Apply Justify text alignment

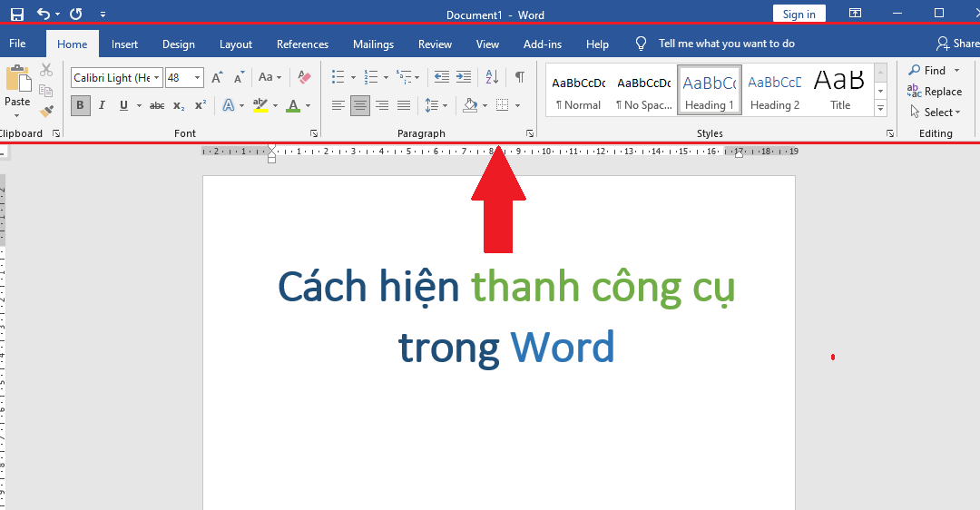(x=404, y=105)
